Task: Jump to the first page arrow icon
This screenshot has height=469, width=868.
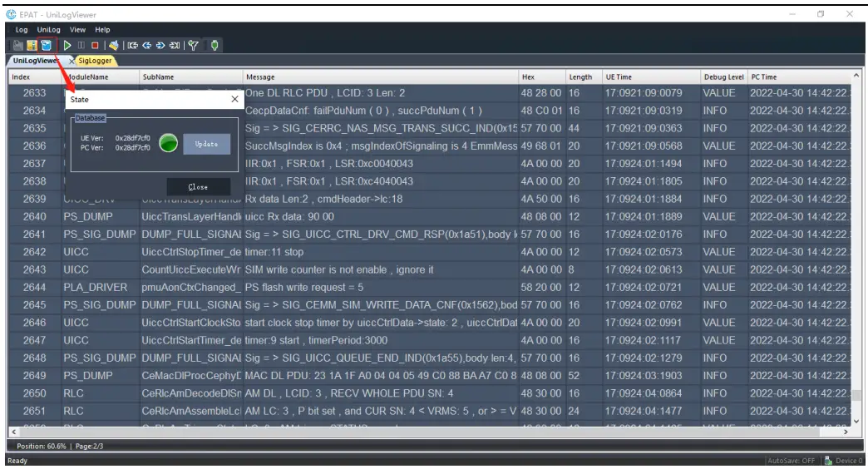Action: (133, 46)
